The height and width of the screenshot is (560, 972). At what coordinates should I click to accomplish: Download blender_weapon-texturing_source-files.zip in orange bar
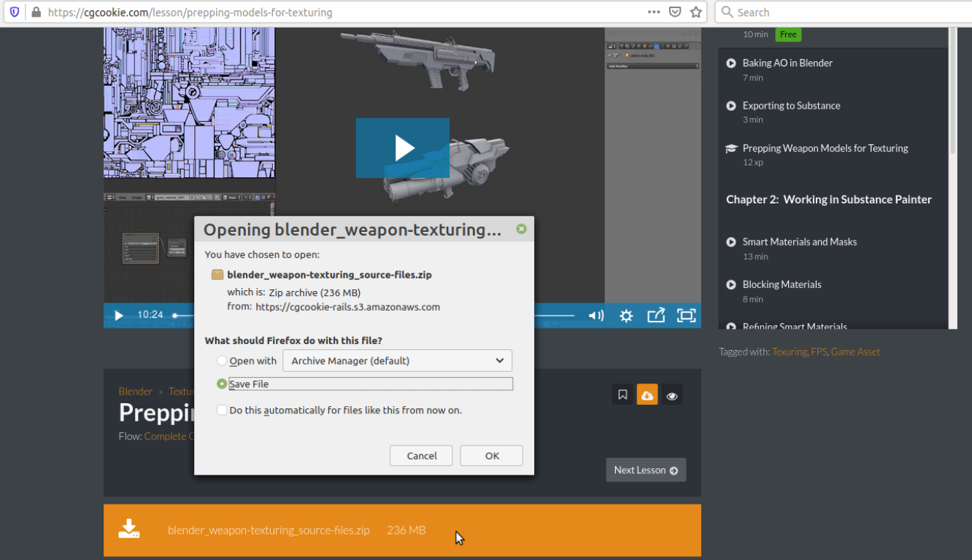coord(269,530)
